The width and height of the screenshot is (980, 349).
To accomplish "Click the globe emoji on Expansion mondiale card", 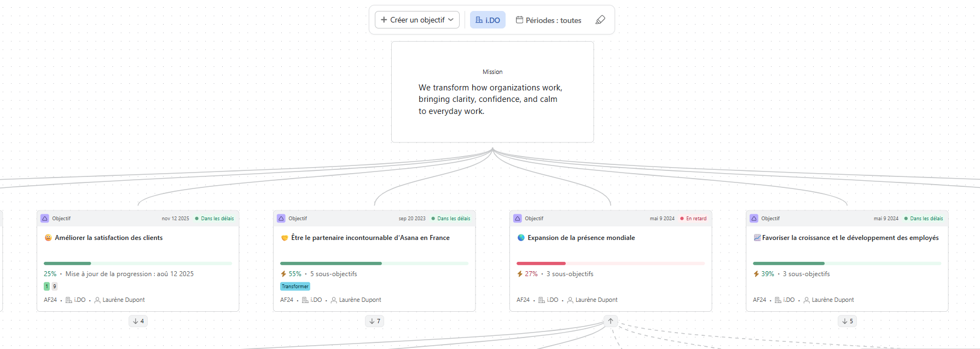I will pyautogui.click(x=521, y=238).
